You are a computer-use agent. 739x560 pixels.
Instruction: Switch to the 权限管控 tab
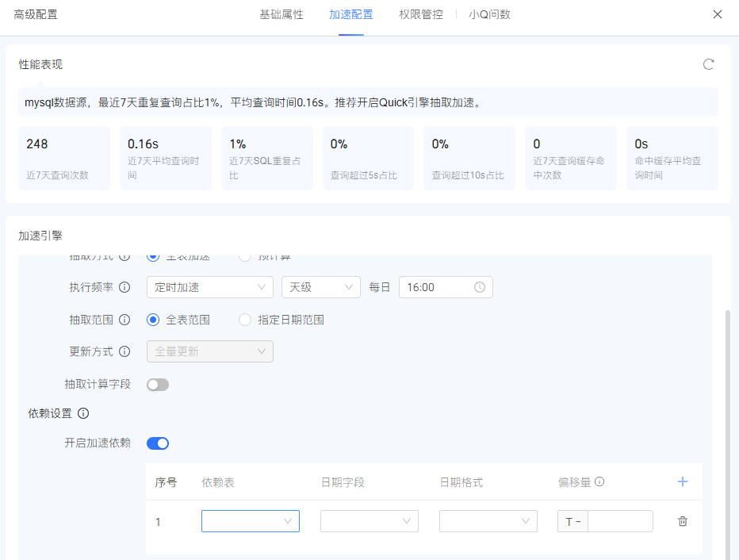coord(421,14)
